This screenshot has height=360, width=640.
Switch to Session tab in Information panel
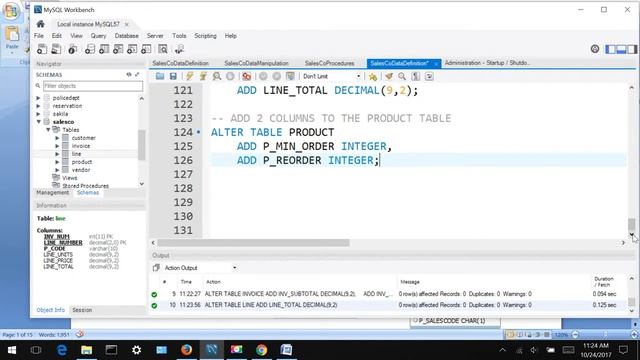(82, 310)
